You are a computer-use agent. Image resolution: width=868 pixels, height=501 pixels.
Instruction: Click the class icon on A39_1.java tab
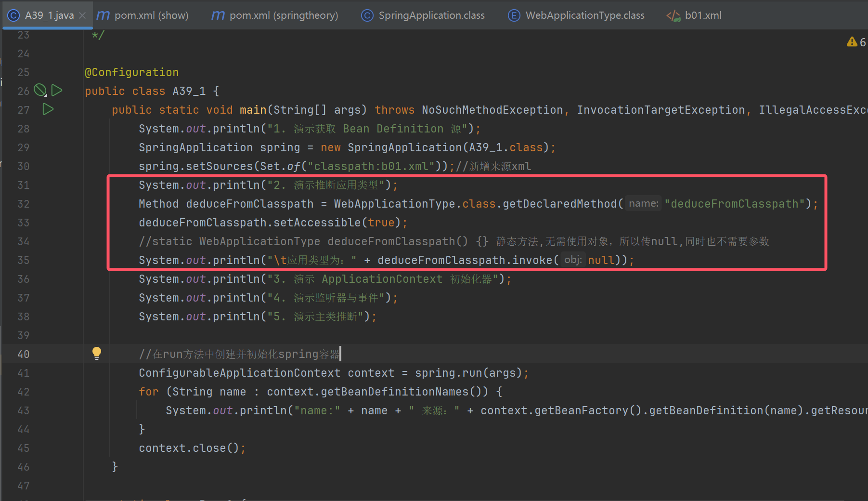13,15
